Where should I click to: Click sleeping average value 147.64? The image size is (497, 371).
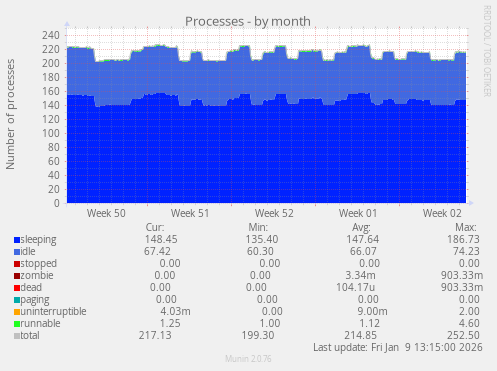[x=362, y=239]
